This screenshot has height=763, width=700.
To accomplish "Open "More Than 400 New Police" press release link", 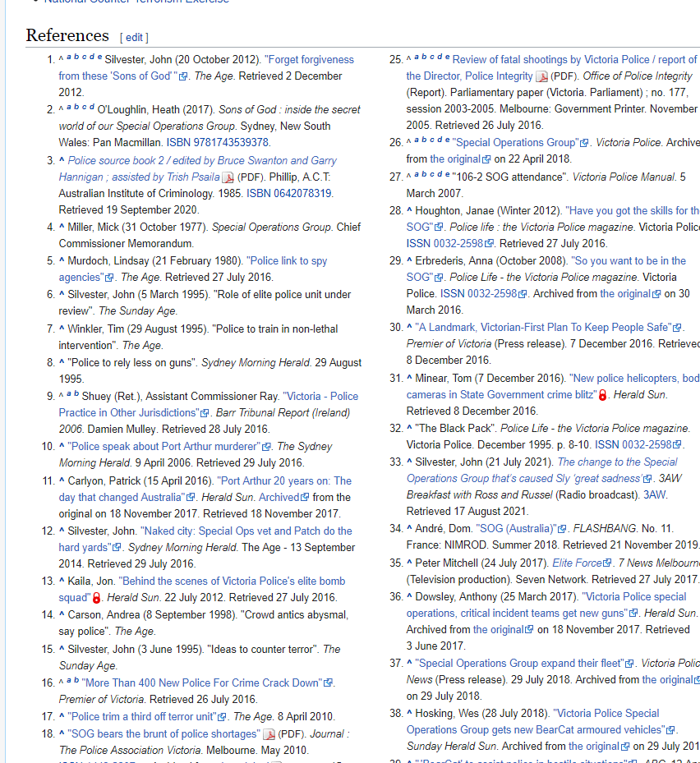I will point(202,683).
